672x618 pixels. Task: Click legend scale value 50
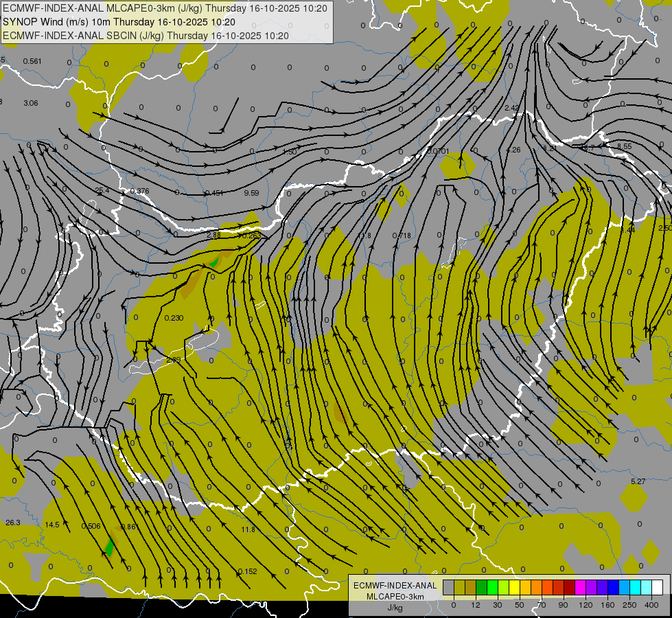(x=520, y=605)
